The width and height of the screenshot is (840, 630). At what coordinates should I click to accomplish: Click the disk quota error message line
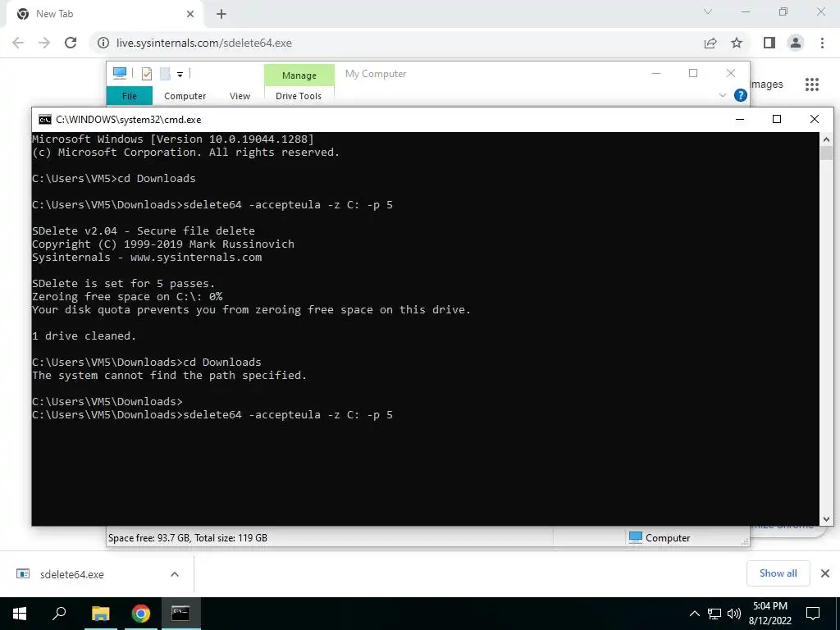251,309
